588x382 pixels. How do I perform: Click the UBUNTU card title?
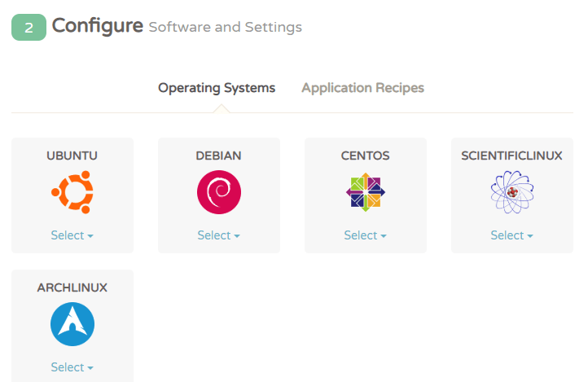(x=72, y=156)
